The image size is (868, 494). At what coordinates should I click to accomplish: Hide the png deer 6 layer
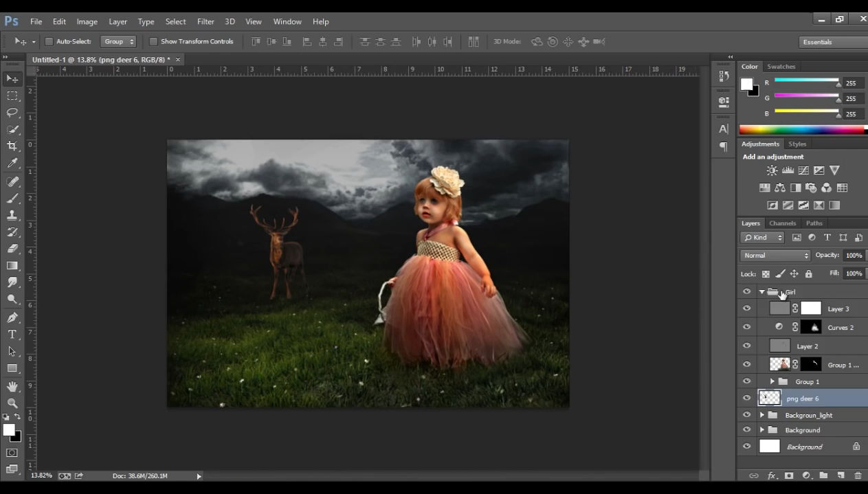point(746,398)
